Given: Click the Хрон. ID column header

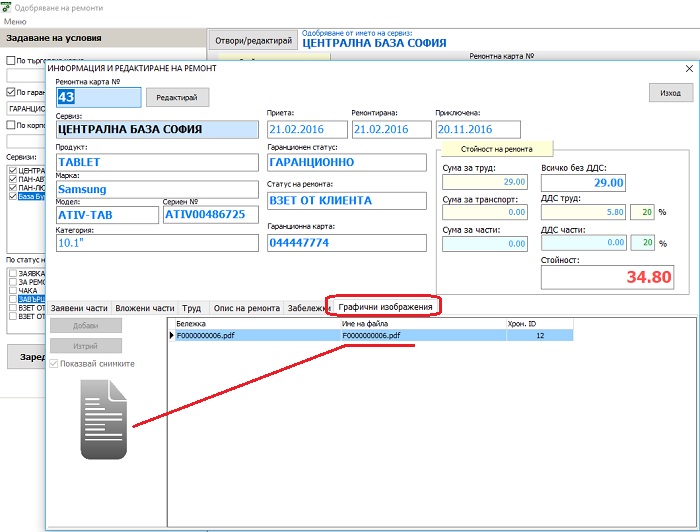Looking at the screenshot, I should tap(540, 324).
